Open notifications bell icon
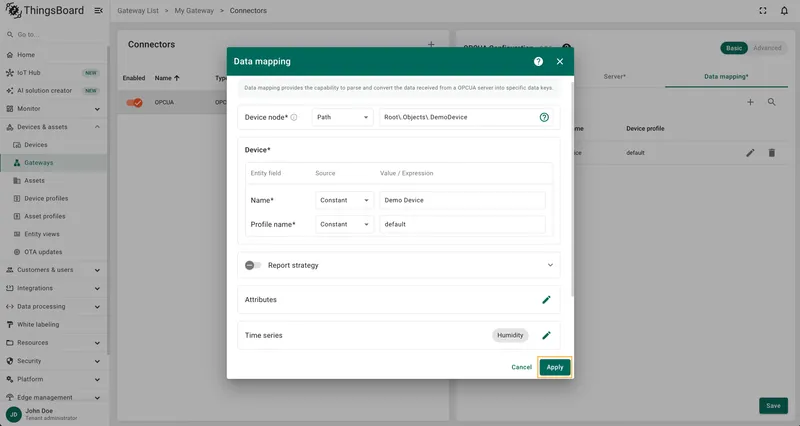The width and height of the screenshot is (800, 426). click(x=784, y=11)
